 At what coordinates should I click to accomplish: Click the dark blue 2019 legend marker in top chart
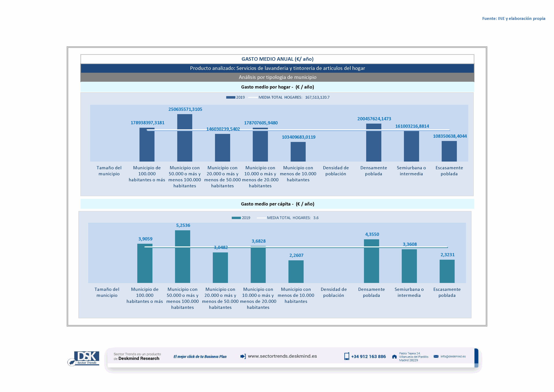(x=230, y=98)
